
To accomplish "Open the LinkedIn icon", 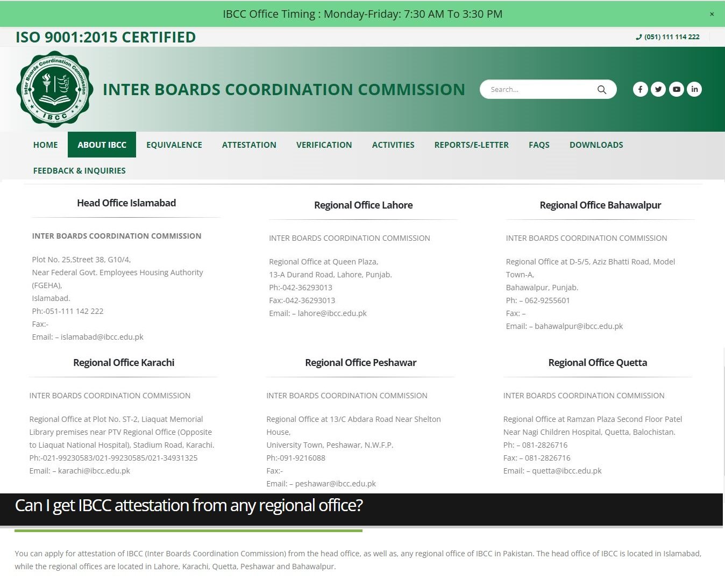I will pos(694,89).
